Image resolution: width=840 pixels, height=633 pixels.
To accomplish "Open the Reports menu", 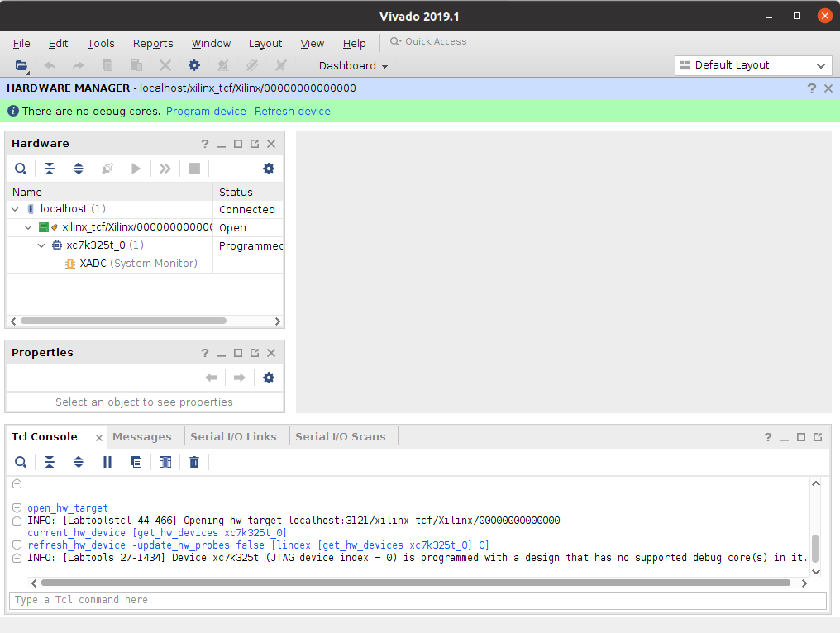I will (153, 44).
